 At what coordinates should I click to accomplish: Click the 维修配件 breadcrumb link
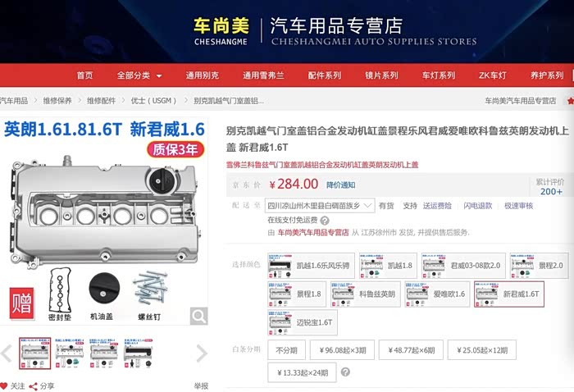(x=101, y=101)
